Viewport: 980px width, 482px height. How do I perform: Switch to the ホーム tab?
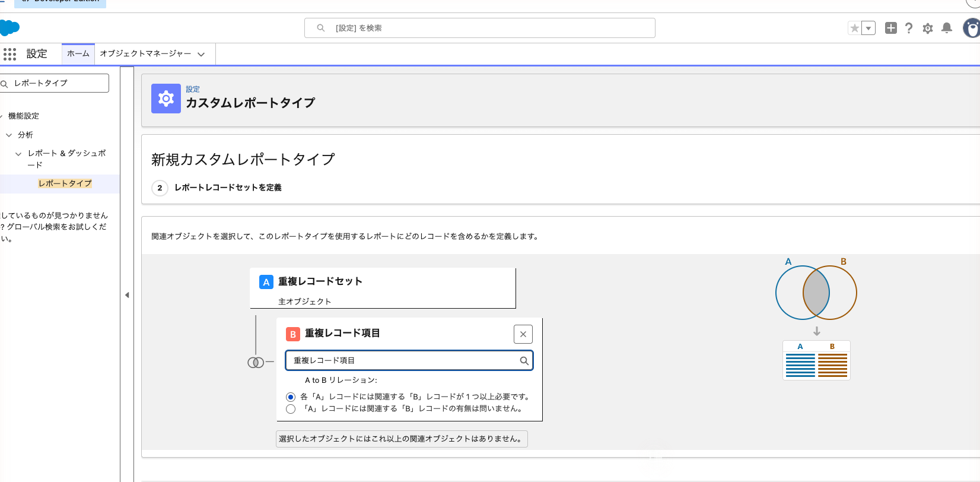tap(78, 53)
